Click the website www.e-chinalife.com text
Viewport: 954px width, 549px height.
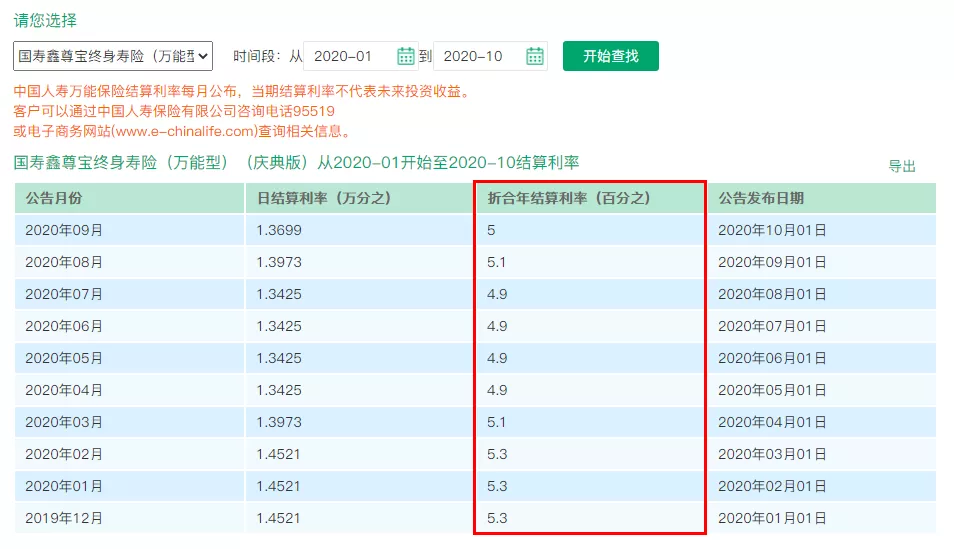[x=184, y=131]
